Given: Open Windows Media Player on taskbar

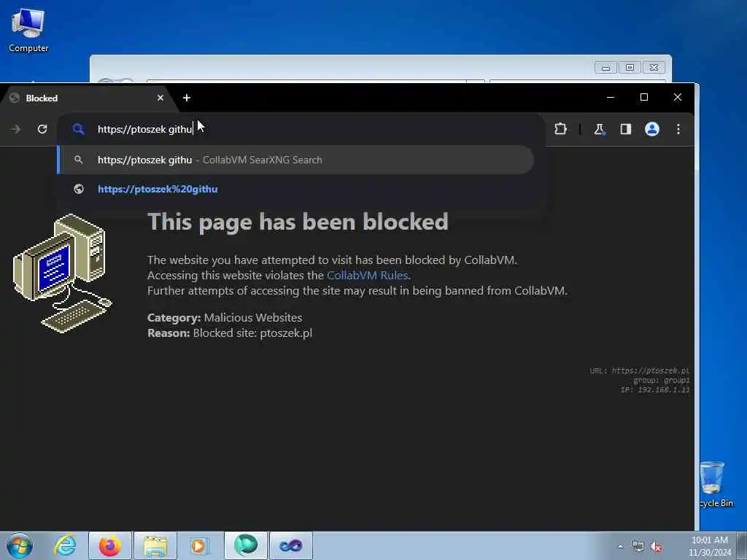Looking at the screenshot, I should [x=199, y=545].
